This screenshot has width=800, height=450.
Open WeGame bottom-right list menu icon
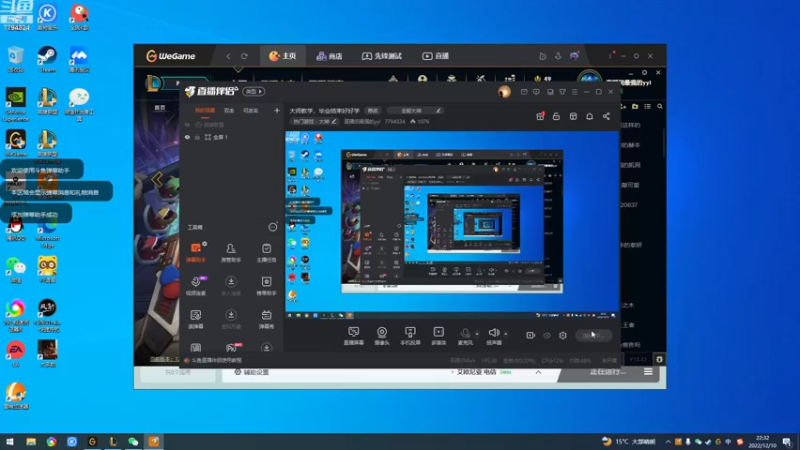pyautogui.click(x=648, y=372)
